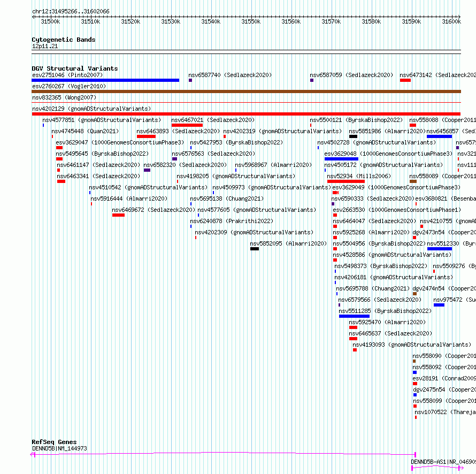Open nsv6579566 (Sedlazeck2020) label

(x=380, y=300)
